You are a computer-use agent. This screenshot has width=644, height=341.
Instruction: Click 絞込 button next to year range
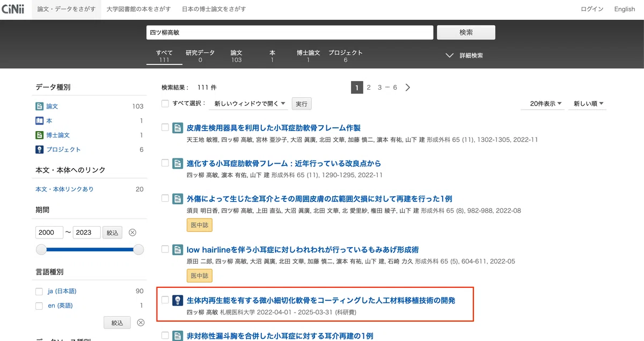click(113, 233)
